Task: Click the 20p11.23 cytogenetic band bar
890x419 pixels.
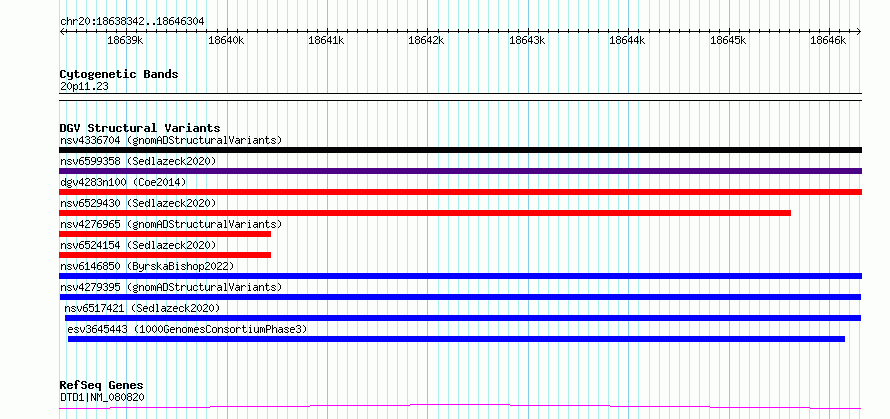Action: [x=460, y=97]
